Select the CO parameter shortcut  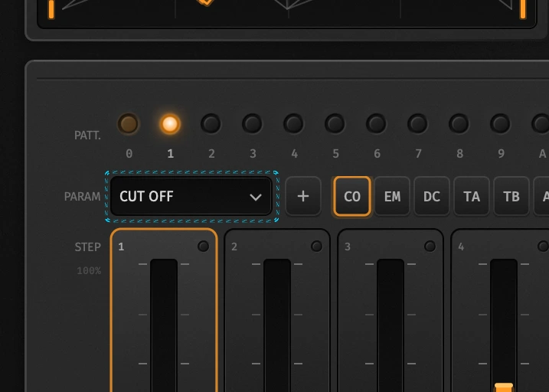point(352,196)
